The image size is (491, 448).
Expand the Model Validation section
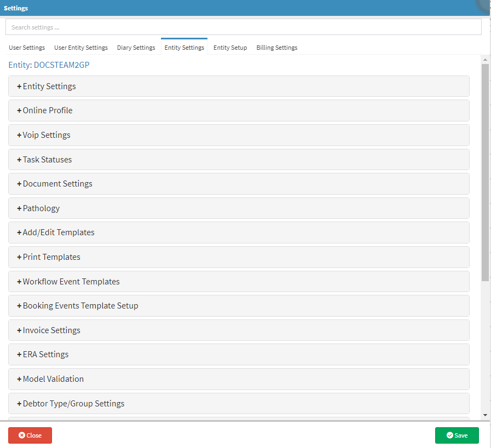(239, 379)
